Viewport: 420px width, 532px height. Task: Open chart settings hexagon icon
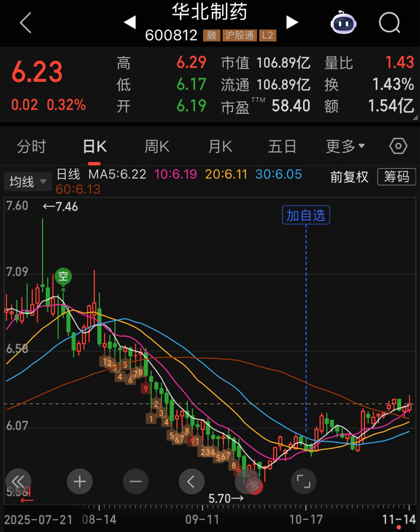(398, 146)
